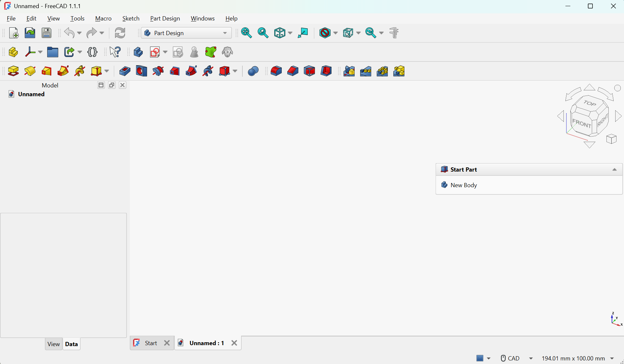Open a file with the Open icon

tap(30, 33)
